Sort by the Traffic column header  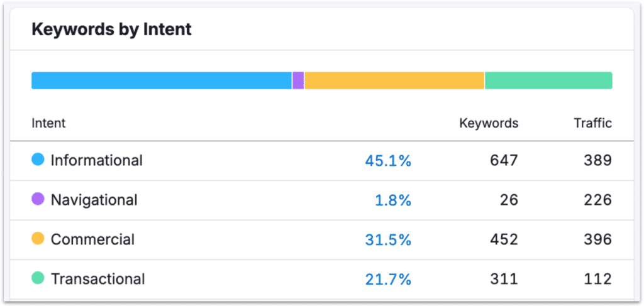592,123
